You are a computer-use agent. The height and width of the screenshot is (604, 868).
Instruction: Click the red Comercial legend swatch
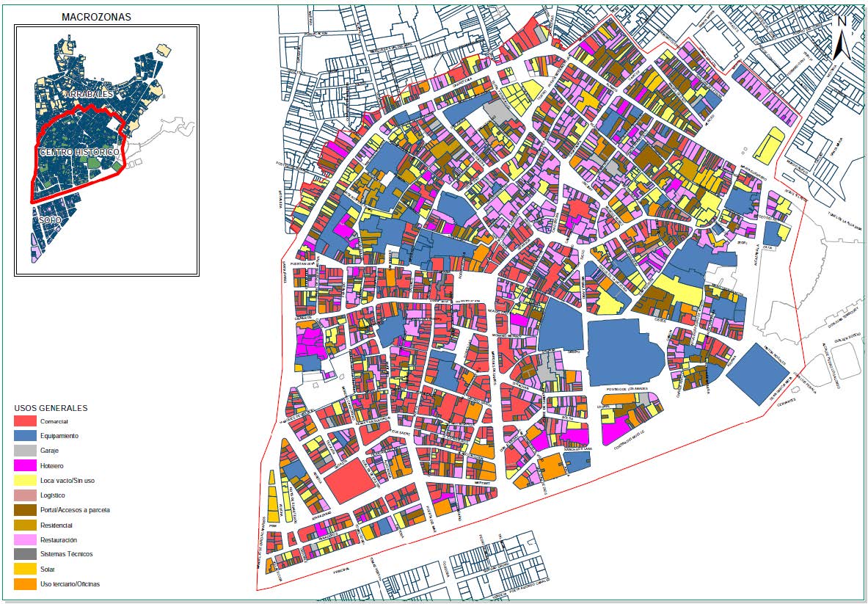[25, 421]
